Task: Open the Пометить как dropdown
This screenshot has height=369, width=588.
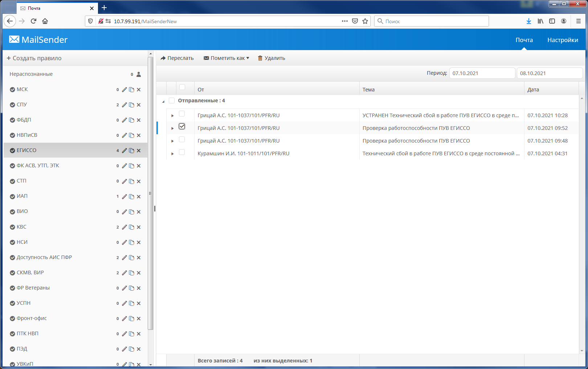Action: pos(226,58)
